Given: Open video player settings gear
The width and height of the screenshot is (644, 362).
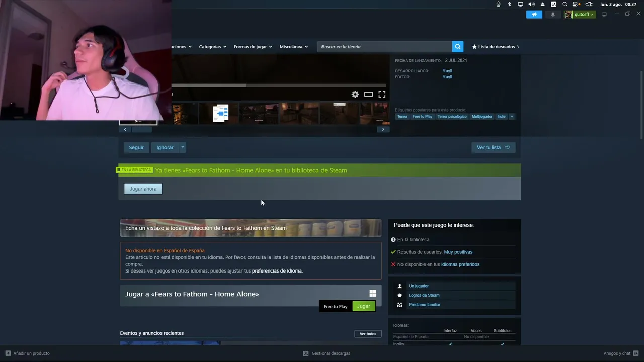Looking at the screenshot, I should [355, 94].
